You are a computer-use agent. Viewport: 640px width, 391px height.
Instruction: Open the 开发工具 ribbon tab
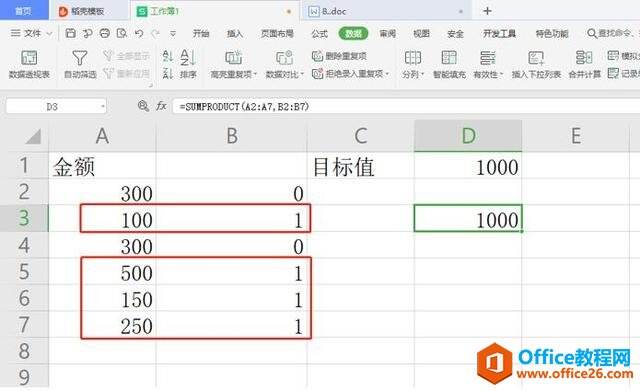[x=499, y=33]
